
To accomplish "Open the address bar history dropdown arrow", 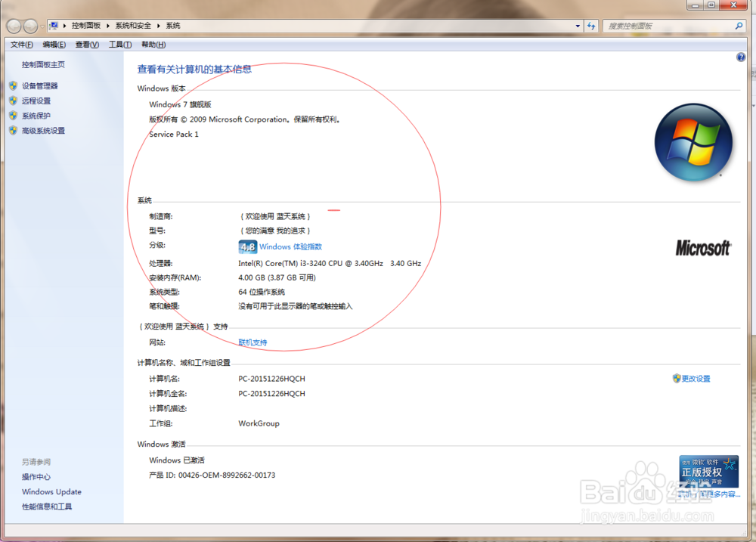I will (x=578, y=26).
